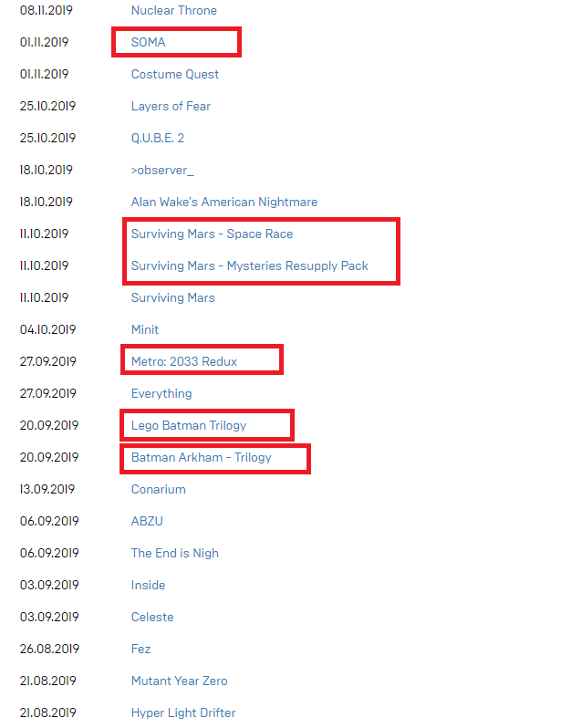Open the plain Surviving Mars link
Screen dimensions: 582x728
click(x=173, y=297)
